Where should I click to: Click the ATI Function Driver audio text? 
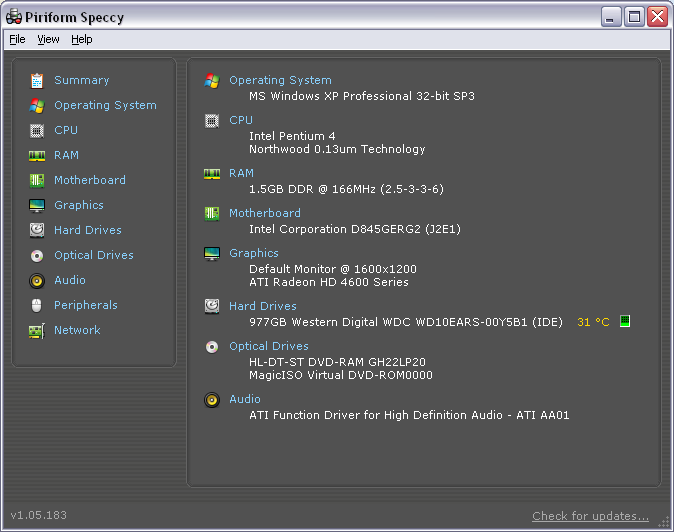point(409,415)
